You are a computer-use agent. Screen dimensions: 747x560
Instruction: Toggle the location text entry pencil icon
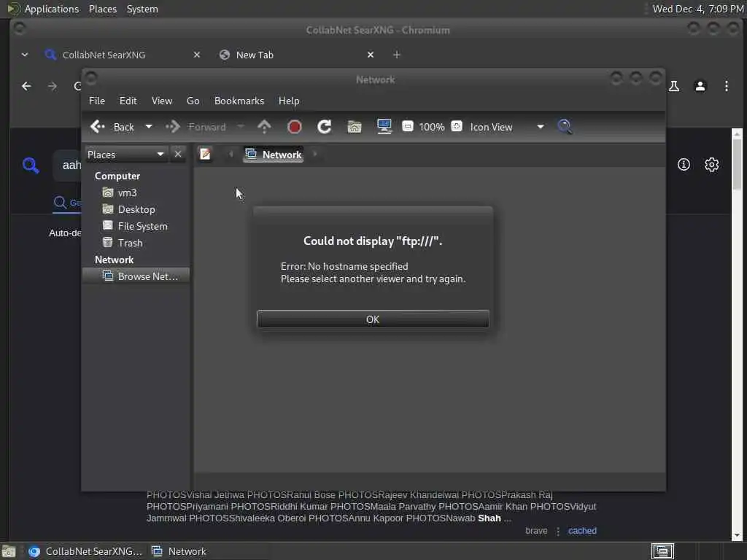tap(205, 155)
